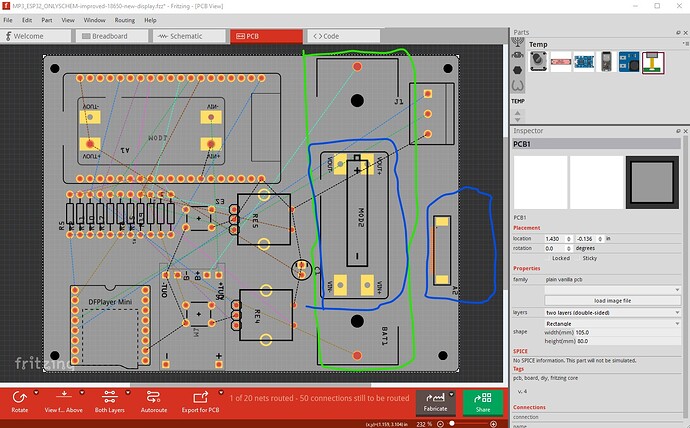The height and width of the screenshot is (428, 690).
Task: Click the load image file button
Action: [613, 301]
